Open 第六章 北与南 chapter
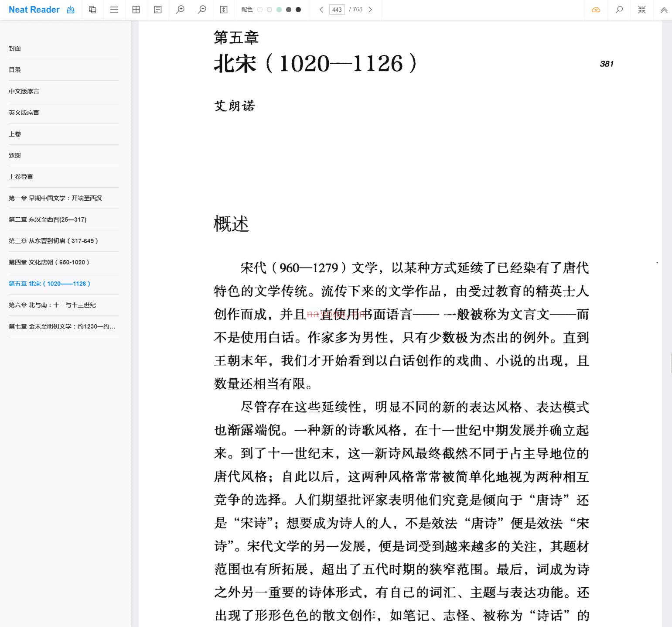Image resolution: width=672 pixels, height=627 pixels. [64, 305]
